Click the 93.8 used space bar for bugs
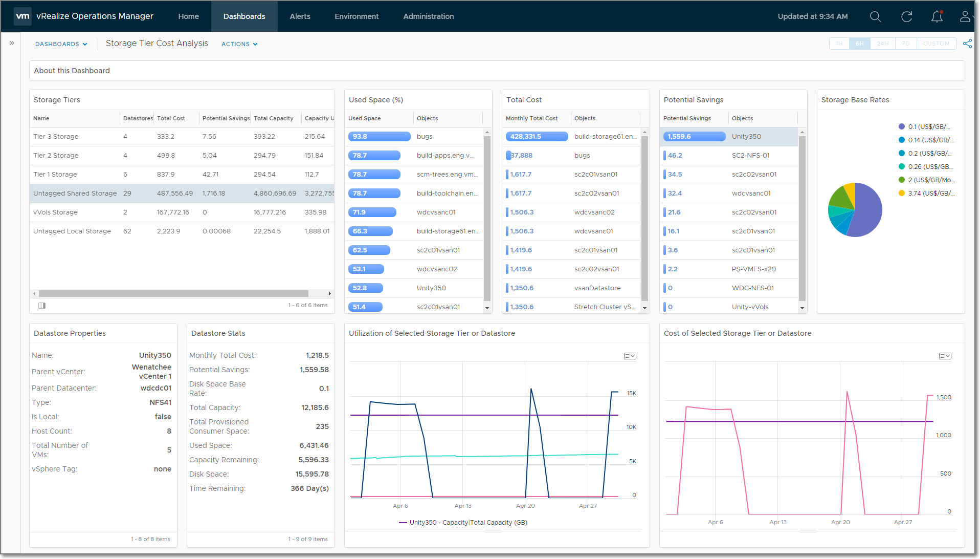This screenshot has width=980, height=559. [x=379, y=137]
